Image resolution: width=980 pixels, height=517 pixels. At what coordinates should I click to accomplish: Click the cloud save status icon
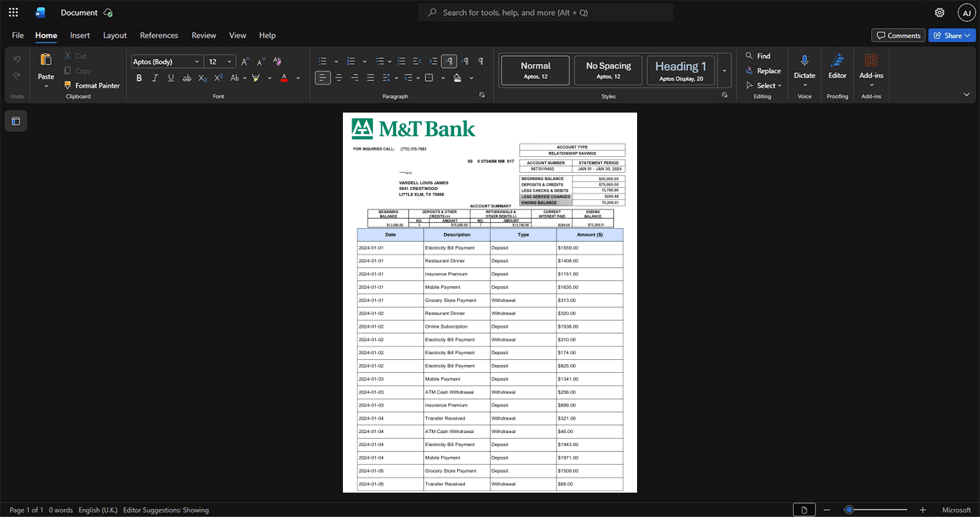[108, 13]
